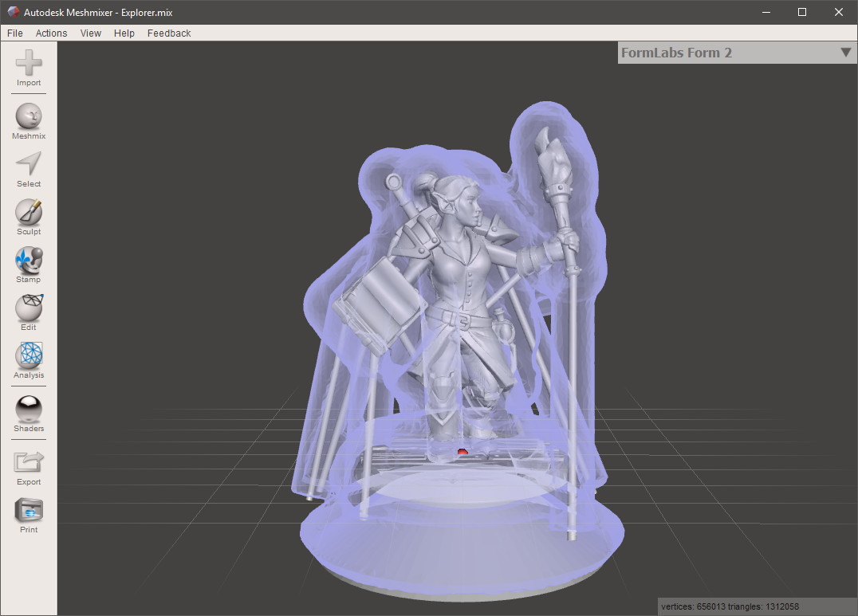Open the Actions menu
This screenshot has height=616, width=858.
point(51,33)
